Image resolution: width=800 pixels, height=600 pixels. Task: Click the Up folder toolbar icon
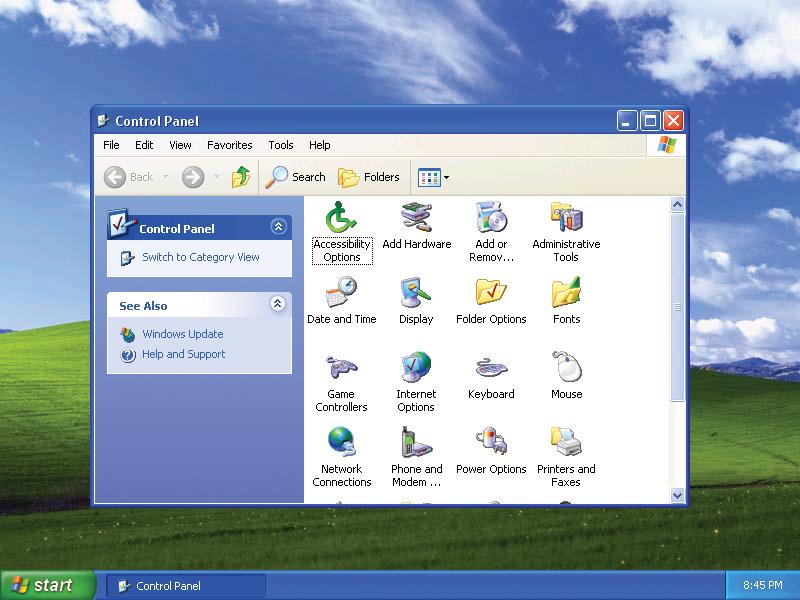[x=240, y=177]
